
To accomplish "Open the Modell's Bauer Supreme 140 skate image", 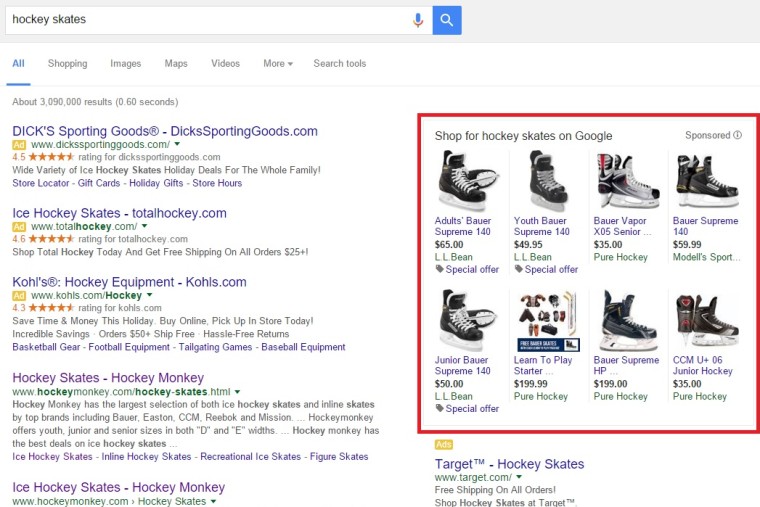I will tap(707, 181).
